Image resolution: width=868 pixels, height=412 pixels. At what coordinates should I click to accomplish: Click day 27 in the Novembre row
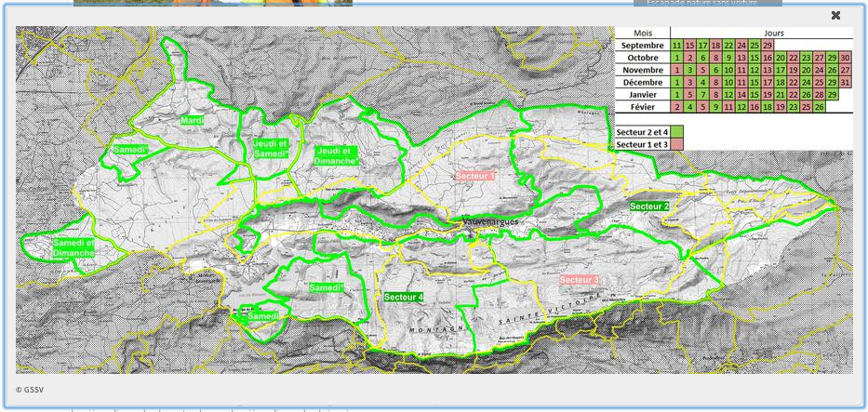click(846, 71)
